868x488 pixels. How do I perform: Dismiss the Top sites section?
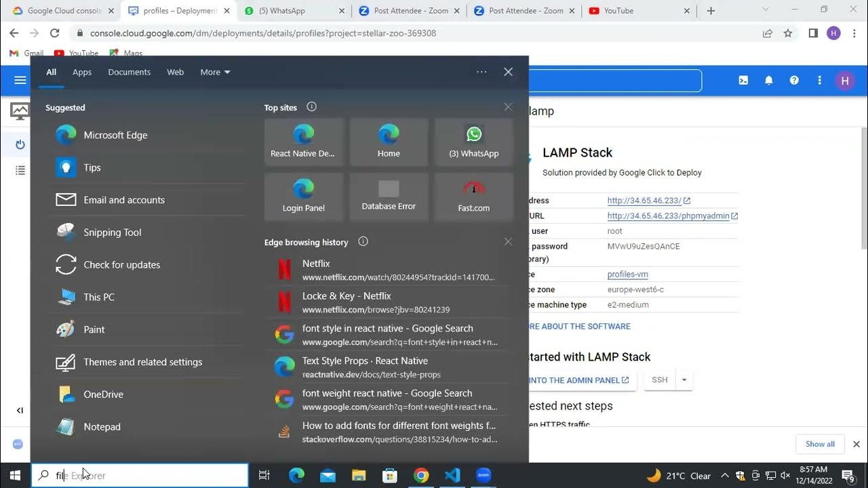508,107
